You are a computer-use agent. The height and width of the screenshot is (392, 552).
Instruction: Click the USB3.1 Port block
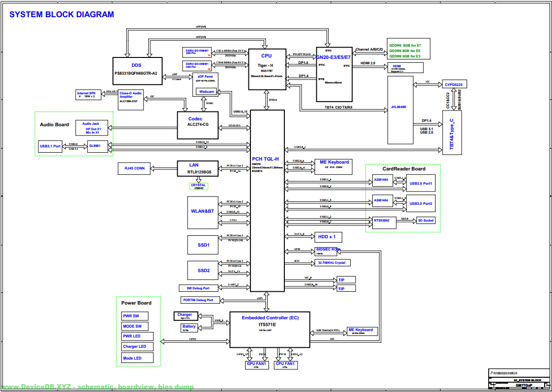tap(50, 146)
